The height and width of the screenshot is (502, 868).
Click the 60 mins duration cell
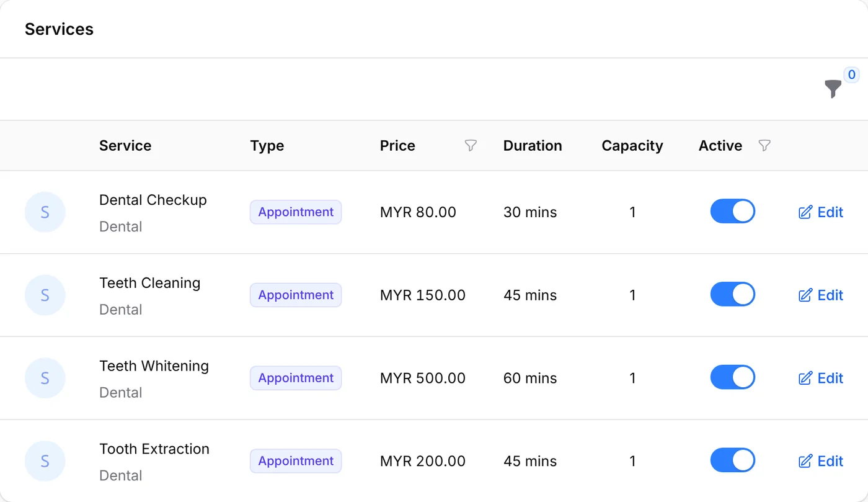[530, 379]
